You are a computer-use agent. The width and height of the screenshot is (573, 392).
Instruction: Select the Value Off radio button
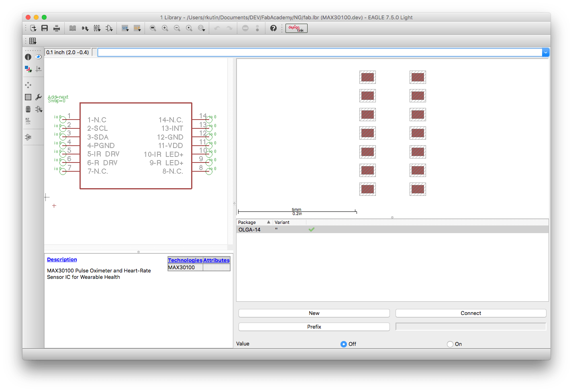point(344,344)
